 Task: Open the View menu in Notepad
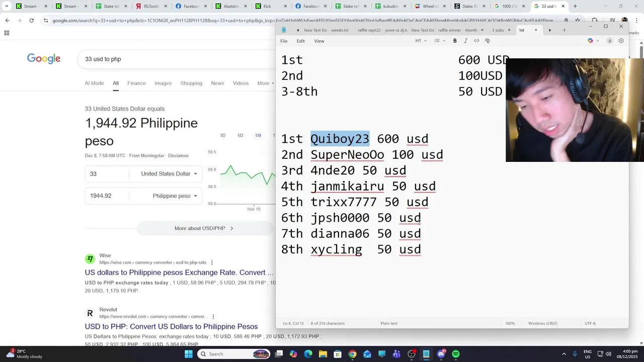pos(319,41)
